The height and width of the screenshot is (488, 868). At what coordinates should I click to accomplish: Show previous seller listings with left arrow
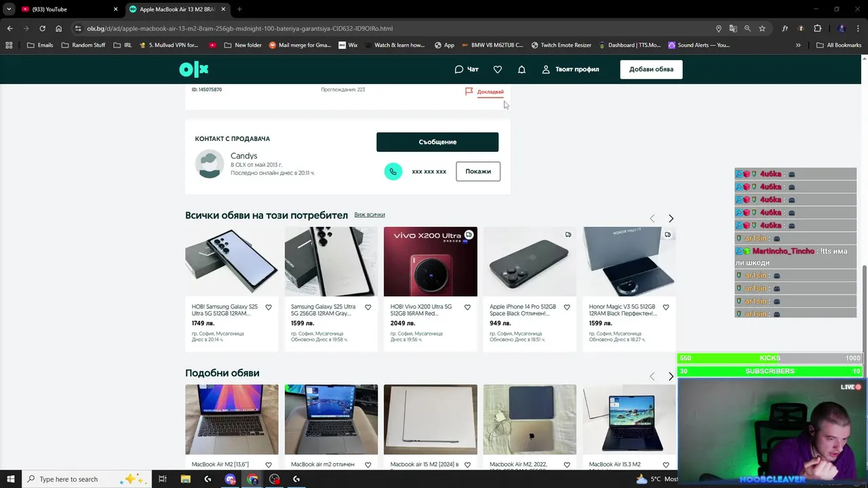pyautogui.click(x=652, y=218)
